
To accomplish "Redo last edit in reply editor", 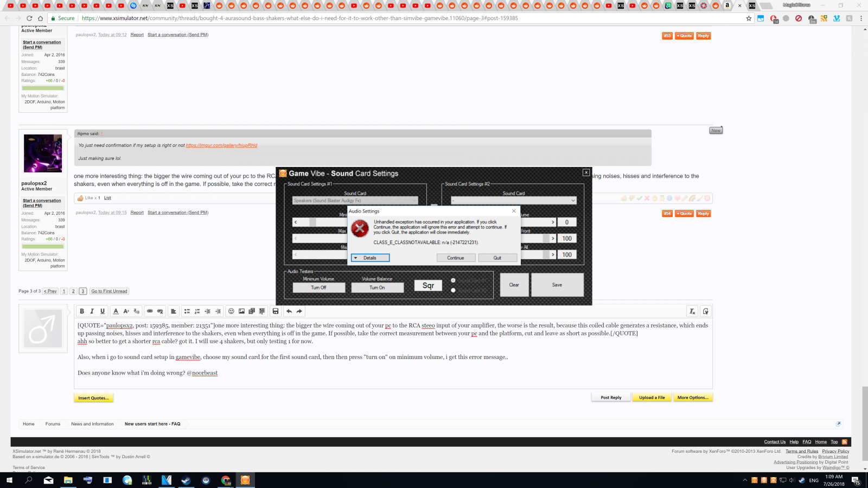I will [299, 311].
